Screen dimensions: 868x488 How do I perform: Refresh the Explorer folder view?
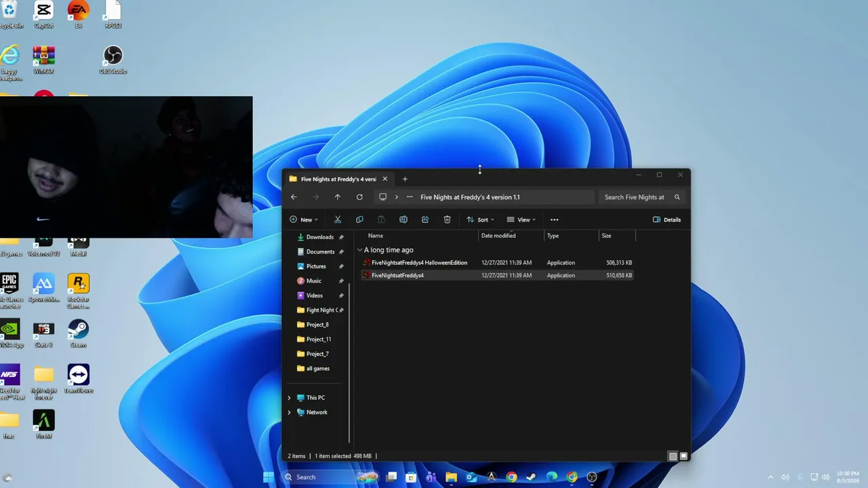pos(359,197)
